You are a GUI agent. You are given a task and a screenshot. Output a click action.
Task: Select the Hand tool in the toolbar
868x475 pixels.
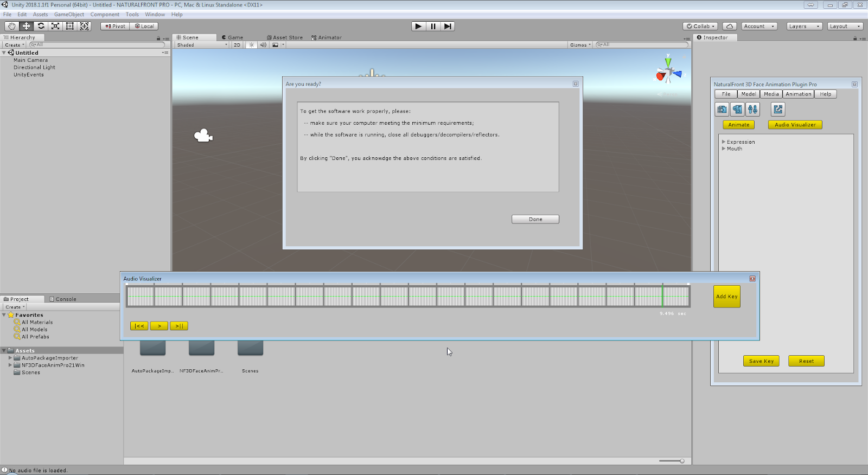(11, 26)
